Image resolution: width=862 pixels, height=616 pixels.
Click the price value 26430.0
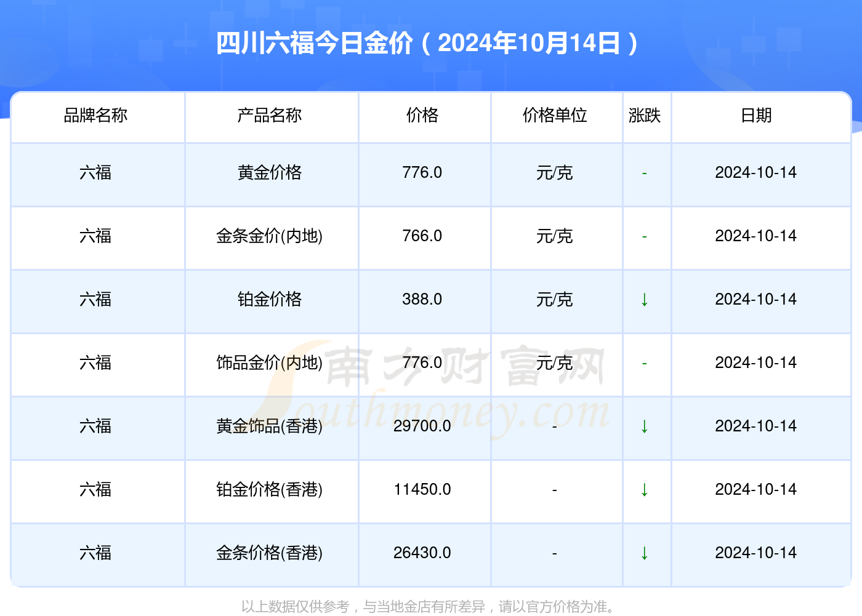422,553
